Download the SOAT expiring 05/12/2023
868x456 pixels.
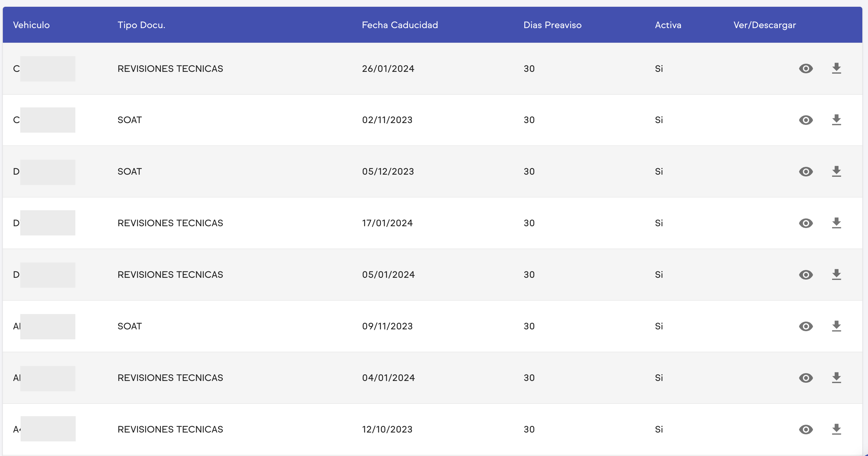click(x=836, y=171)
